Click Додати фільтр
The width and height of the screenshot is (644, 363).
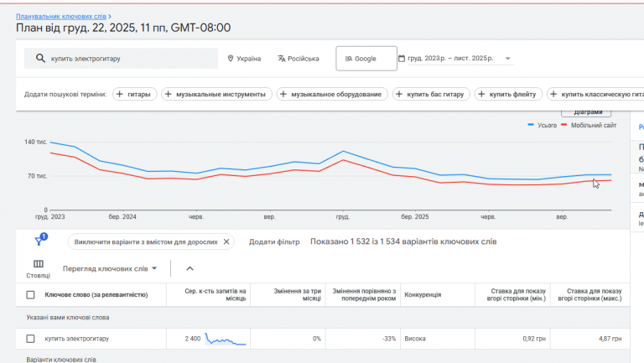274,242
